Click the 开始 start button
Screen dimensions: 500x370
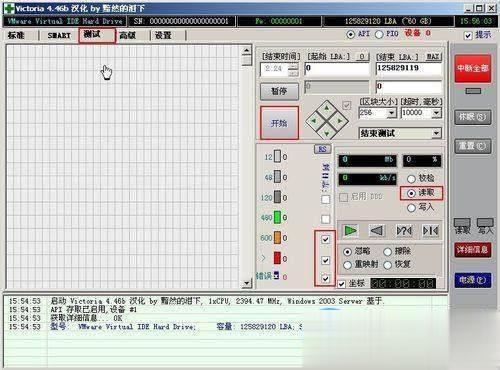(279, 123)
